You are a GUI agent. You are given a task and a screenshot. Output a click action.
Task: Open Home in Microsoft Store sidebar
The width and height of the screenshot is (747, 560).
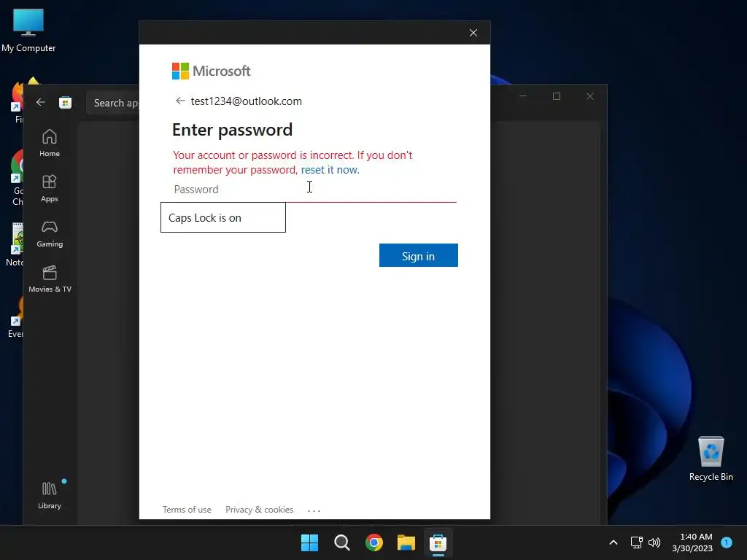[x=50, y=143]
